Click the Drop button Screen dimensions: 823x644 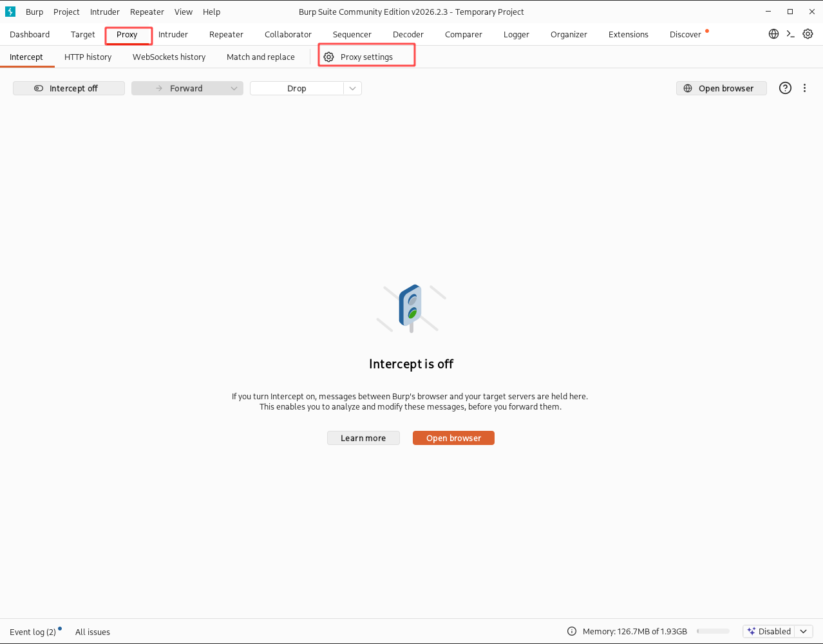click(297, 88)
